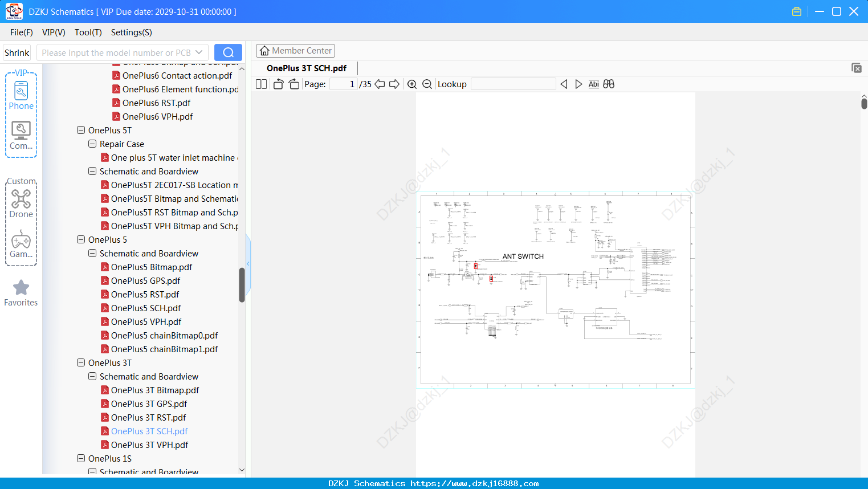868x489 pixels.
Task: Open the Settings(S) menu
Action: pyautogui.click(x=132, y=32)
